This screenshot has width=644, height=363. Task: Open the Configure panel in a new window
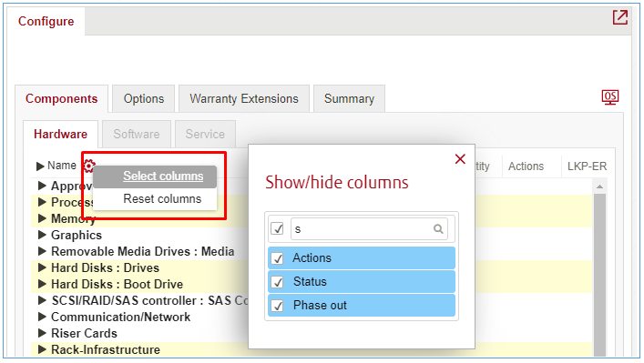tap(619, 17)
